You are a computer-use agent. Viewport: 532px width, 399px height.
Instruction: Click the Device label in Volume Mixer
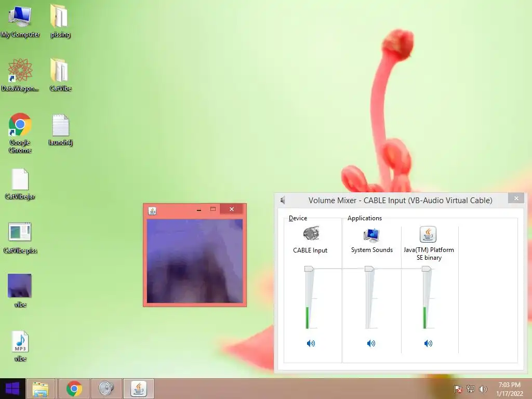pyautogui.click(x=298, y=218)
